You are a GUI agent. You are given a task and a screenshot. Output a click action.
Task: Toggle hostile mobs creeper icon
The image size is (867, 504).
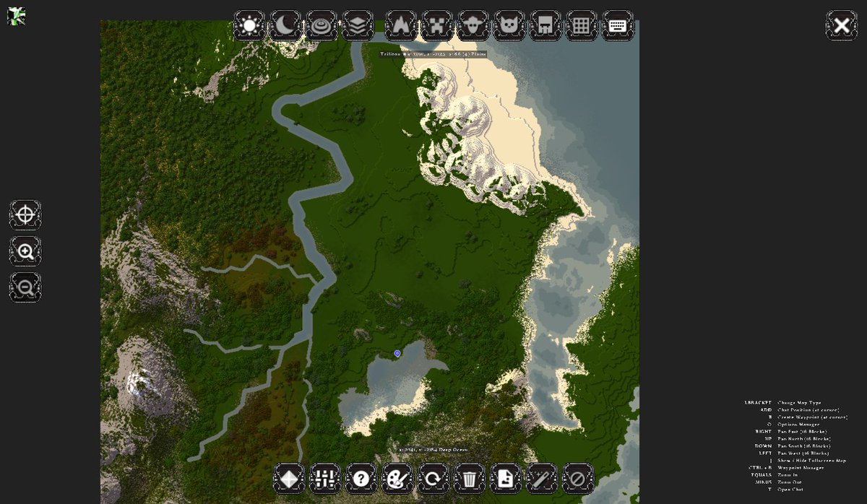[x=437, y=25]
